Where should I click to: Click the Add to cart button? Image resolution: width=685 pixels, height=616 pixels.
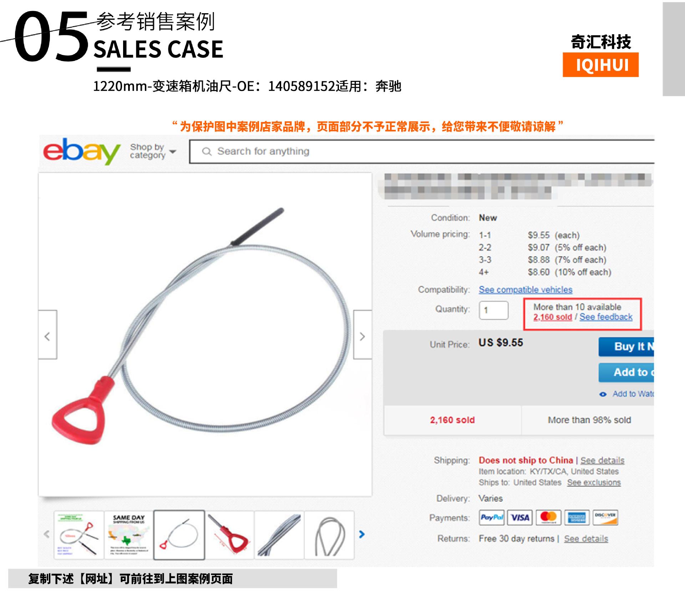(626, 372)
